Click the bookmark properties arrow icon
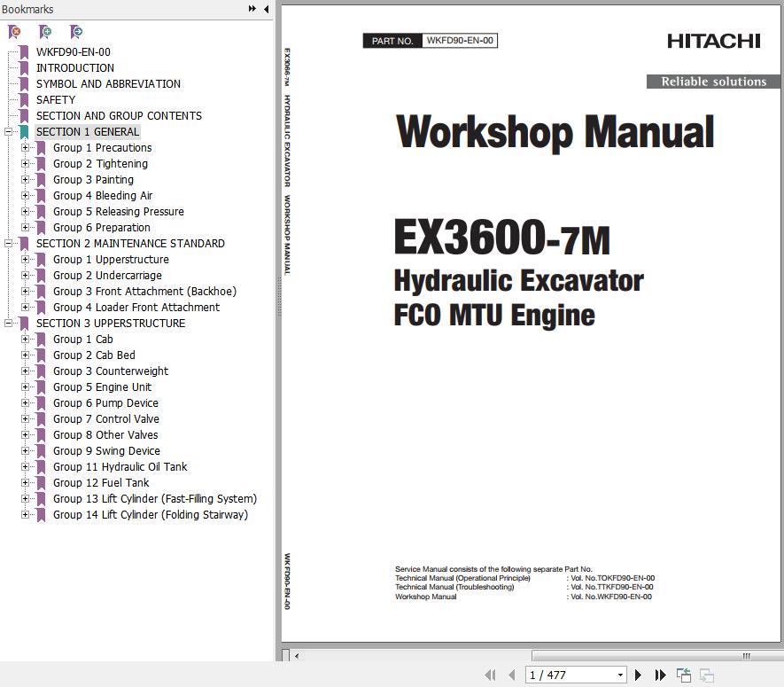This screenshot has height=687, width=784. tap(76, 32)
